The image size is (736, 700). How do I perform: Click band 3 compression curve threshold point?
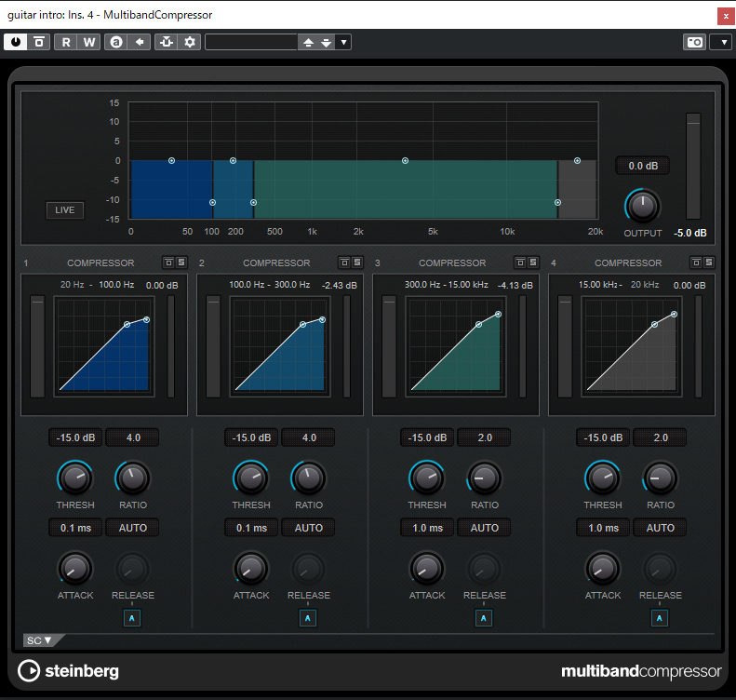coord(478,325)
